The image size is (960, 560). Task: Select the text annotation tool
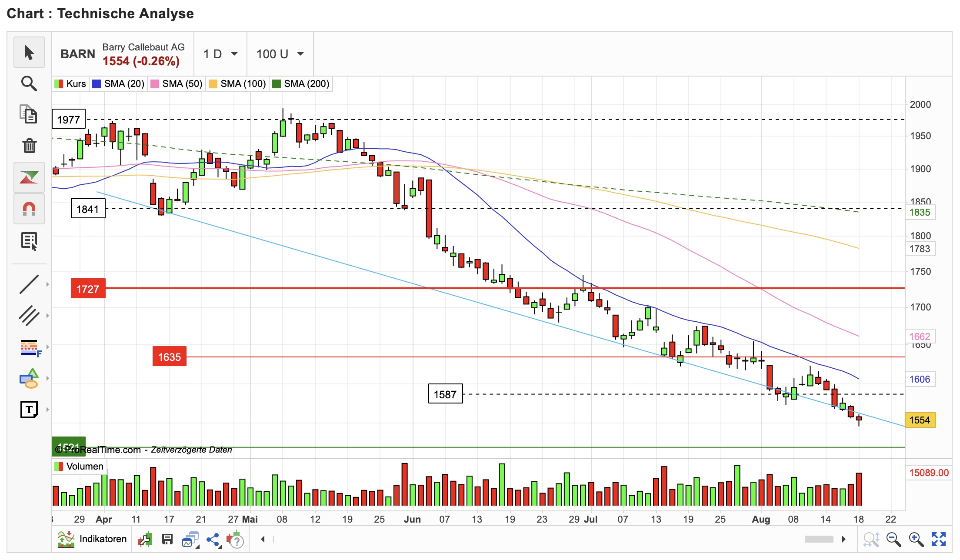coord(29,410)
